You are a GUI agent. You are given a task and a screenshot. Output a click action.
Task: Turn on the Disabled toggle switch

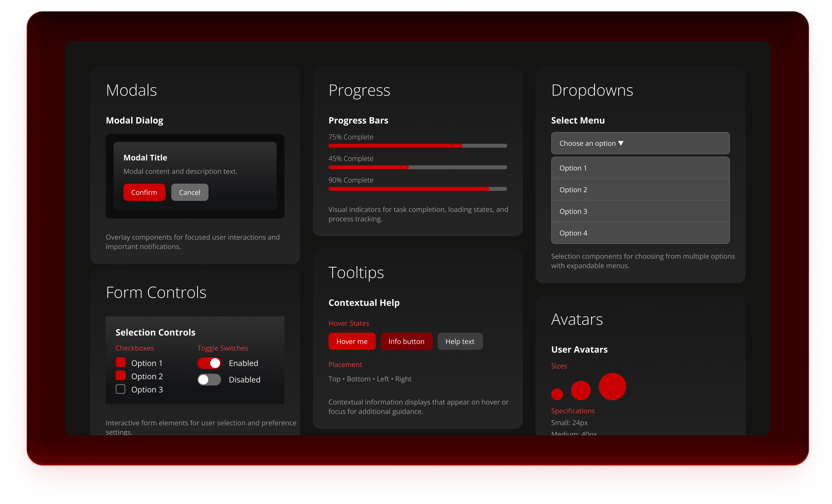coord(209,380)
